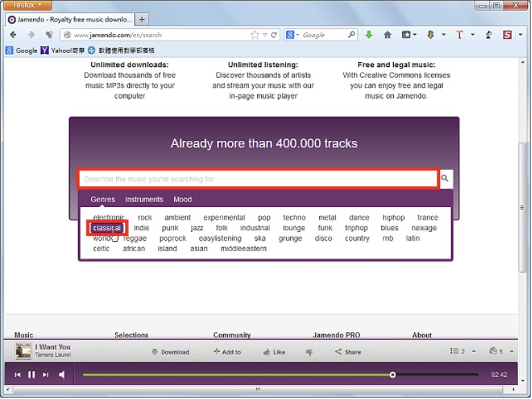Reload the page using the refresh icon
Image resolution: width=532 pixels, height=399 pixels.
(274, 35)
